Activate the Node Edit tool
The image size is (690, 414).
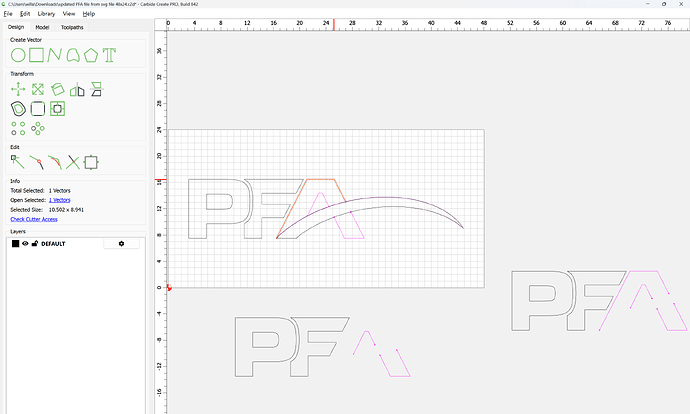pos(17,161)
